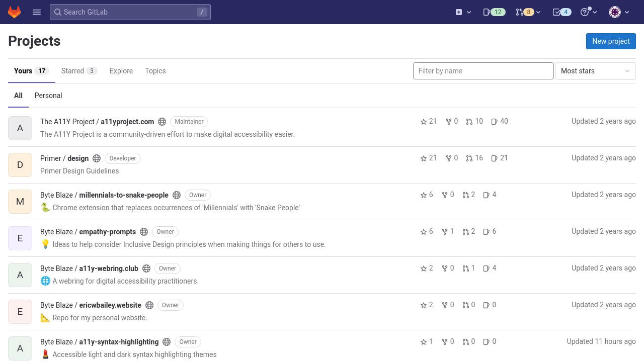
Task: Select the Yours projects tab
Action: coord(31,71)
